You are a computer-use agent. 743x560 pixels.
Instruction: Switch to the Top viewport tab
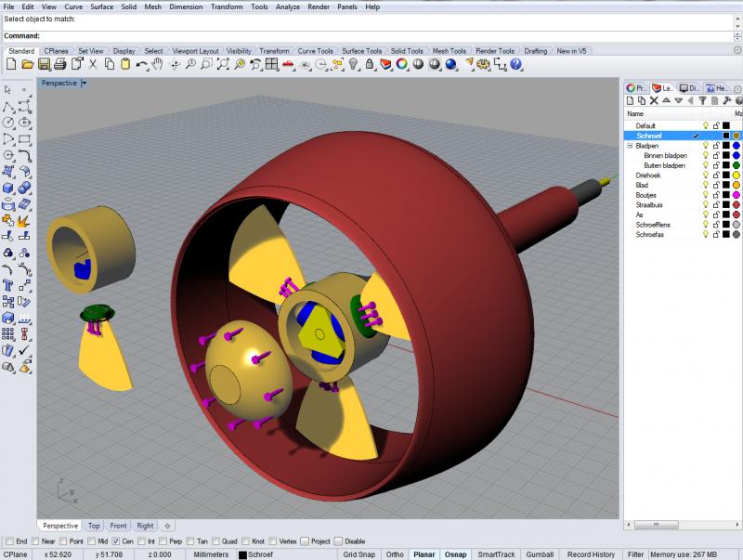94,526
